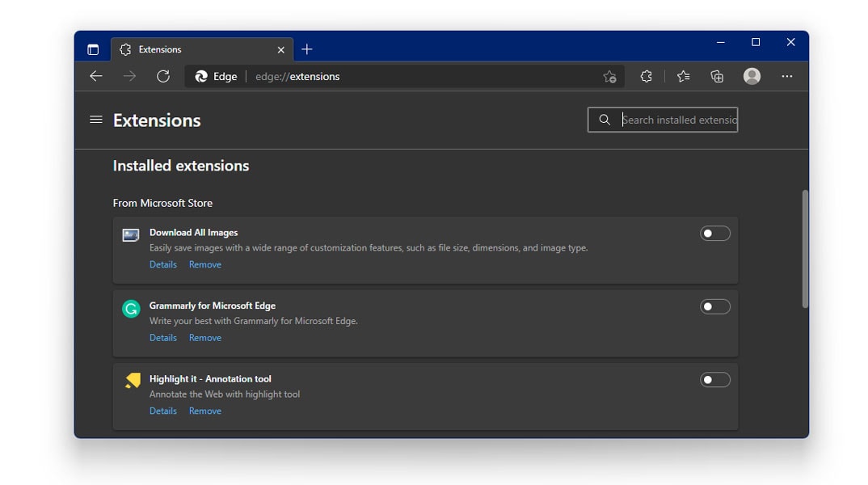The width and height of the screenshot is (868, 485).
Task: Enable Grammarly for Microsoft Edge toggle
Action: (714, 306)
